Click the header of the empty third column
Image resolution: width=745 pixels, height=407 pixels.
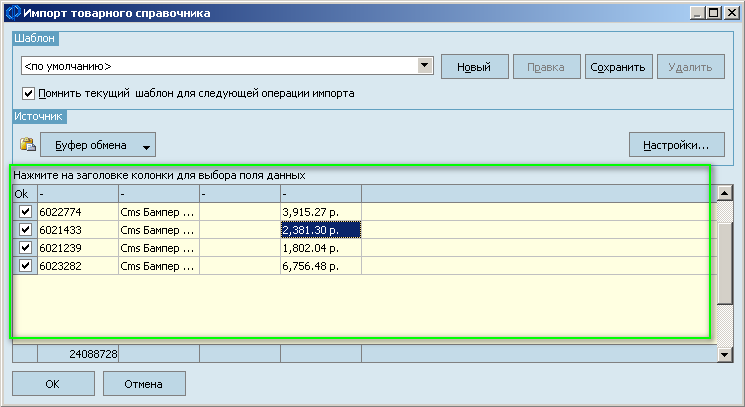pyautogui.click(x=240, y=194)
